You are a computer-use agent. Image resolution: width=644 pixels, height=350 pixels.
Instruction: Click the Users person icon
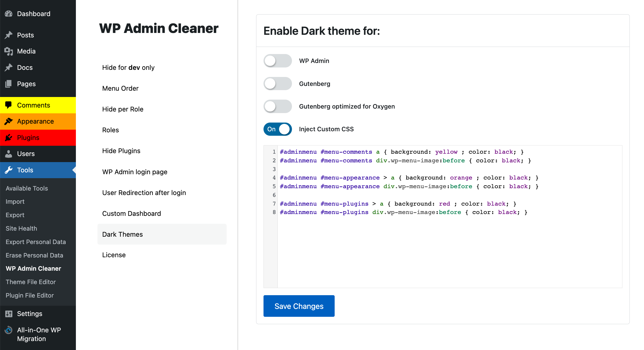9,154
